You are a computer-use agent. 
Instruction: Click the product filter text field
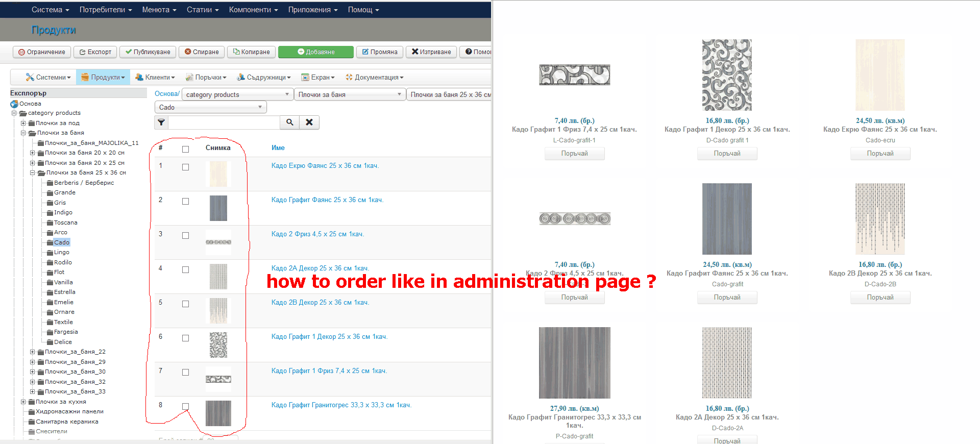224,122
